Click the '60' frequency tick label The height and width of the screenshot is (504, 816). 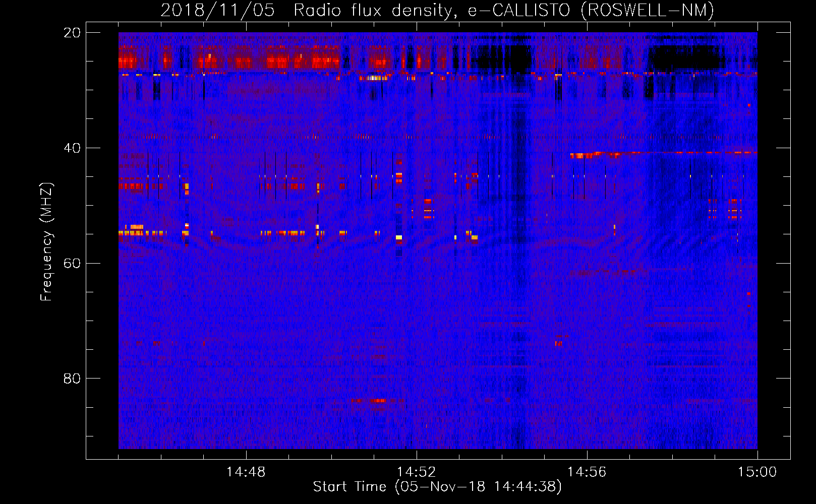pos(72,264)
